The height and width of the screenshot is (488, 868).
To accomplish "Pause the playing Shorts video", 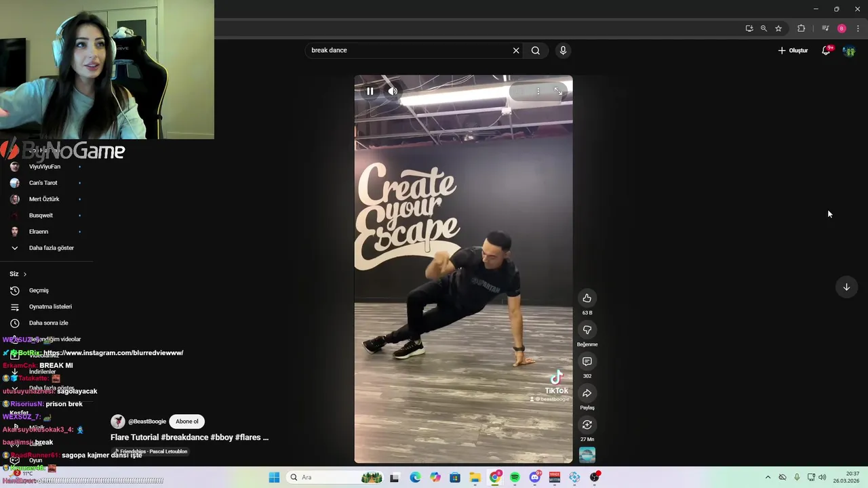I will [x=370, y=91].
